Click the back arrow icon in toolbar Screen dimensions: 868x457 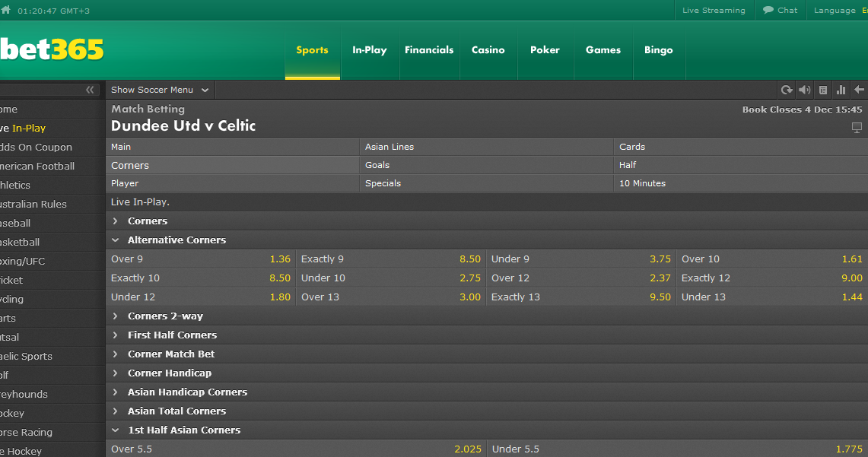[x=859, y=90]
